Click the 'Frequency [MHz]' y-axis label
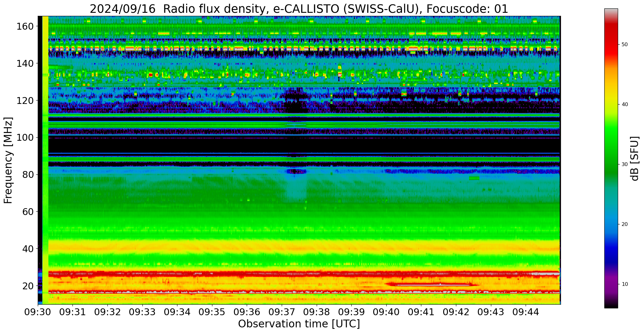 coord(8,160)
